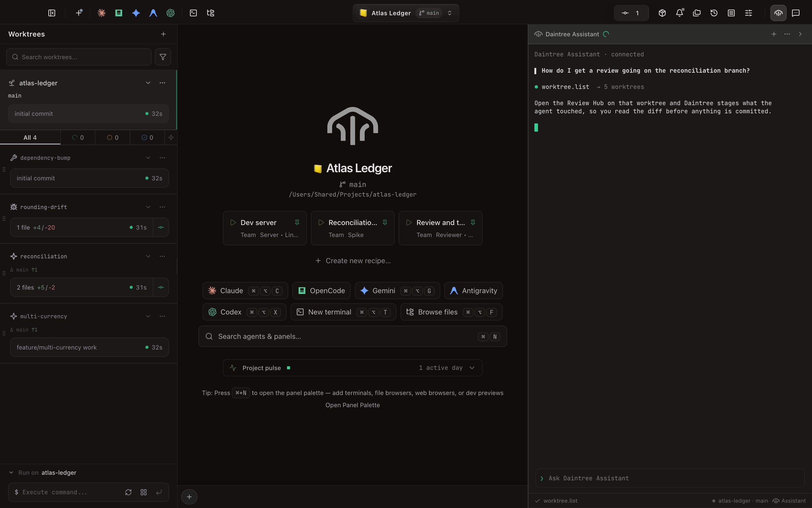Launch Claude from the center launcher button
The height and width of the screenshot is (508, 812).
click(x=245, y=291)
